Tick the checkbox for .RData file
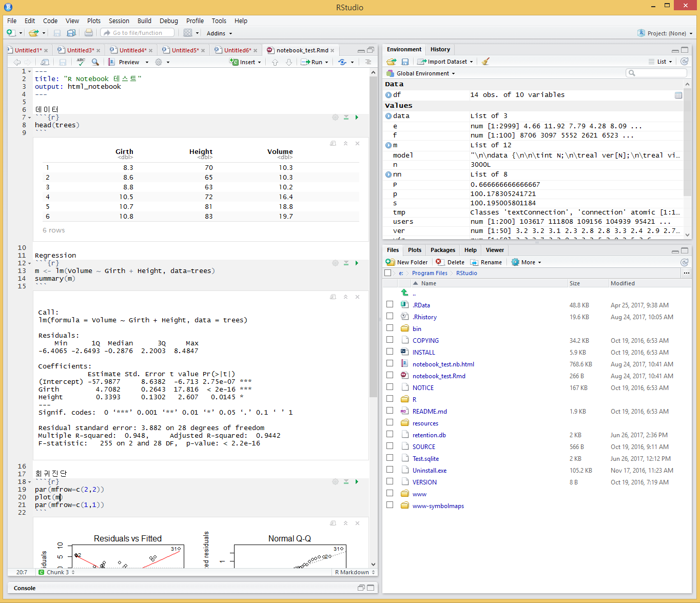Image resolution: width=700 pixels, height=603 pixels. (x=390, y=304)
